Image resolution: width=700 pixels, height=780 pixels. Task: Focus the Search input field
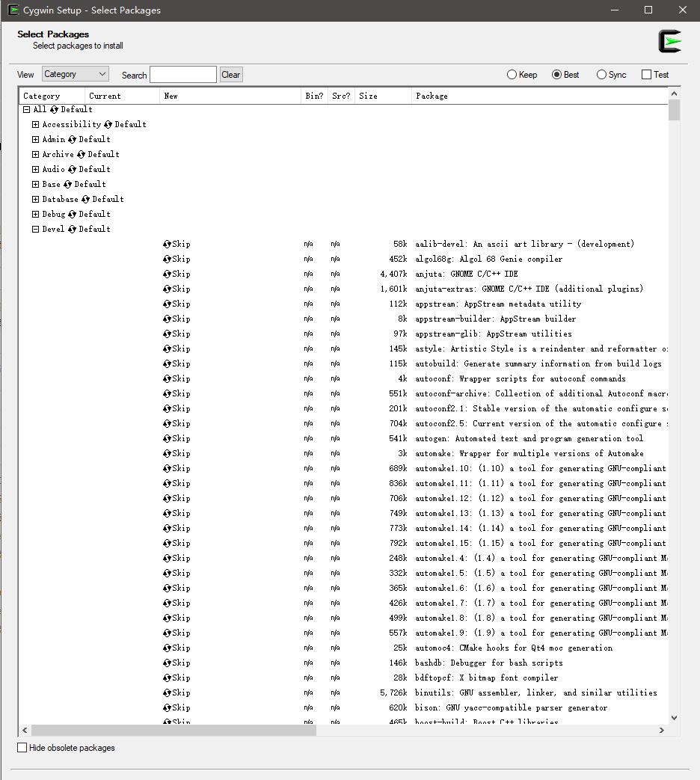pos(183,75)
